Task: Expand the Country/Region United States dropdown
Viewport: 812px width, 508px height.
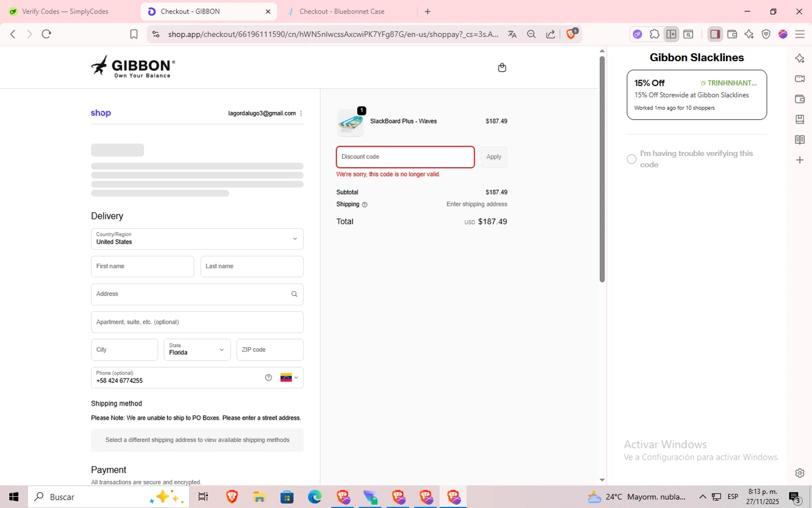Action: 197,239
